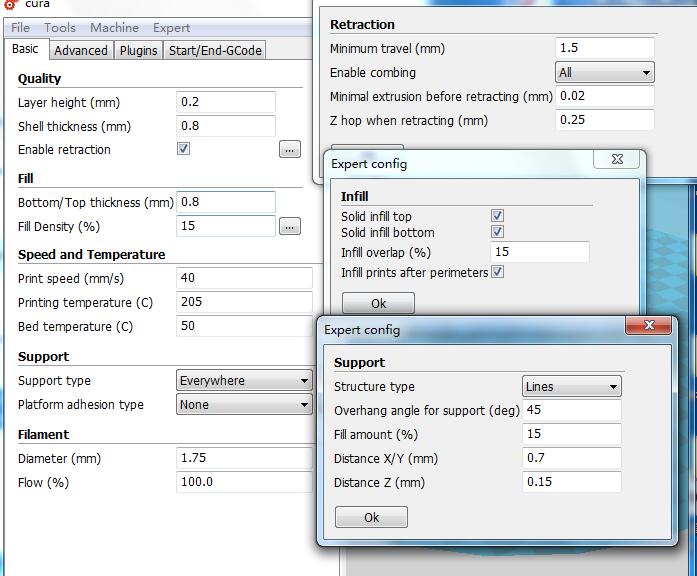Click the Distance Z input field
The height and width of the screenshot is (576, 697).
pyautogui.click(x=572, y=481)
